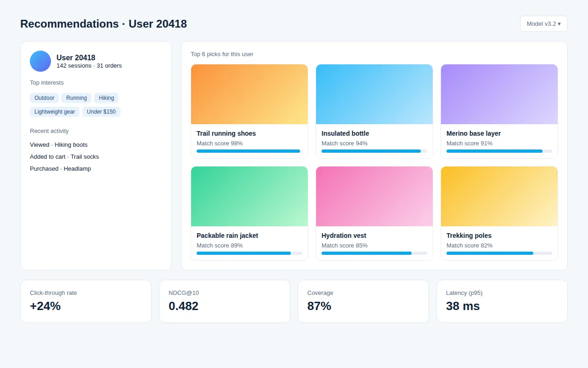Screen dimensions: 588x368
Task: Click the Purchased · Headlamp activity
Action: (x=61, y=169)
